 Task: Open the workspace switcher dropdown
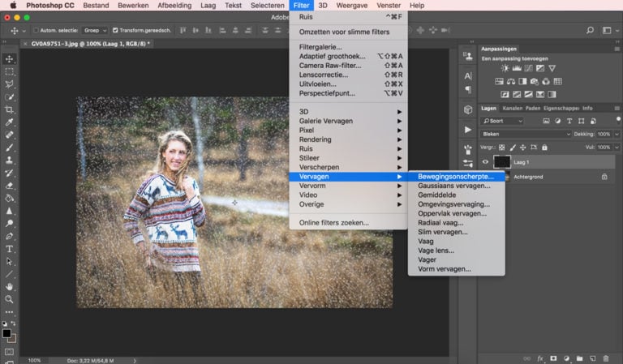point(609,30)
